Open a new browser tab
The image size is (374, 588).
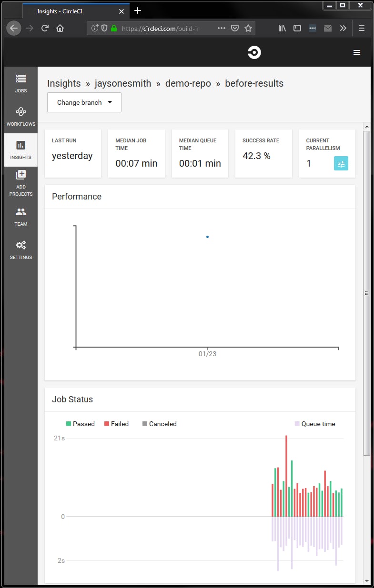[138, 10]
